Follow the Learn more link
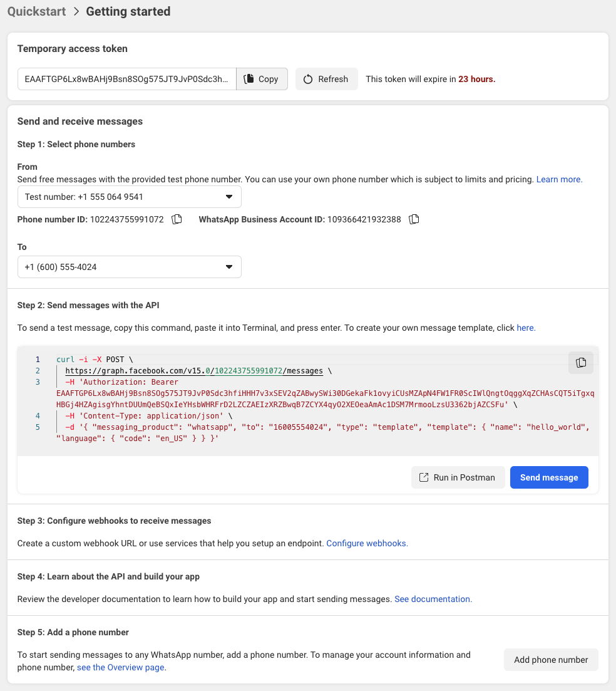 coord(559,179)
